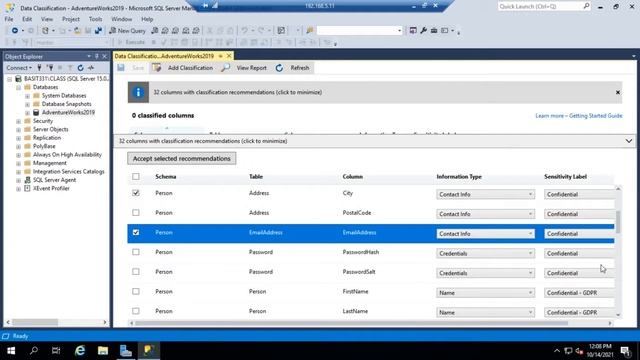640x360 pixels.
Task: Click the server BASIT331\CLASS icon
Action: coord(18,78)
